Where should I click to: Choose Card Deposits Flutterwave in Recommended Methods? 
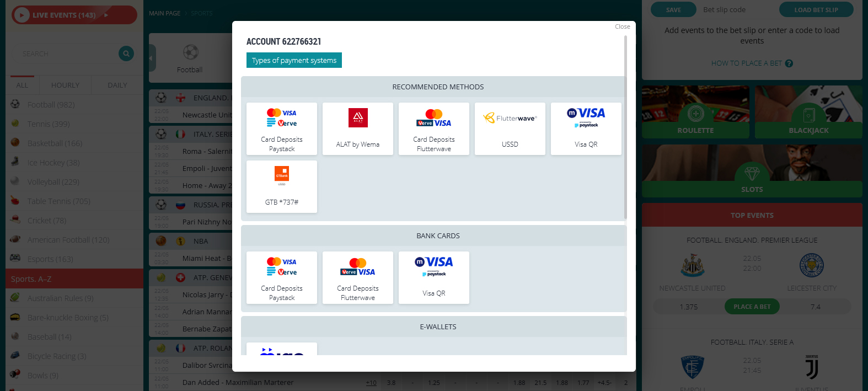[x=434, y=128]
